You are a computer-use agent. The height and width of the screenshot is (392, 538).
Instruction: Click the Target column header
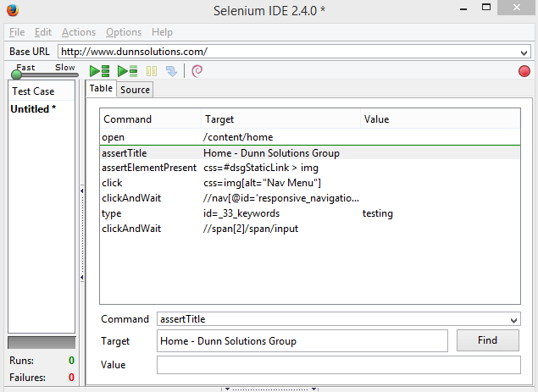(x=280, y=119)
